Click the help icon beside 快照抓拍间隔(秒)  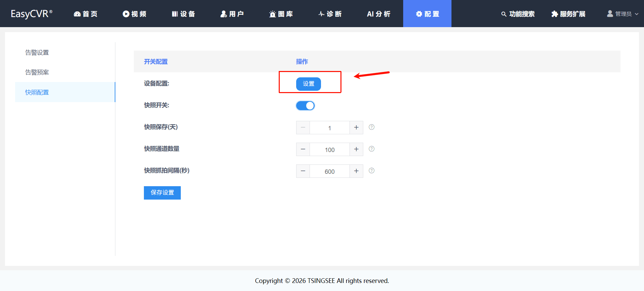pyautogui.click(x=372, y=171)
